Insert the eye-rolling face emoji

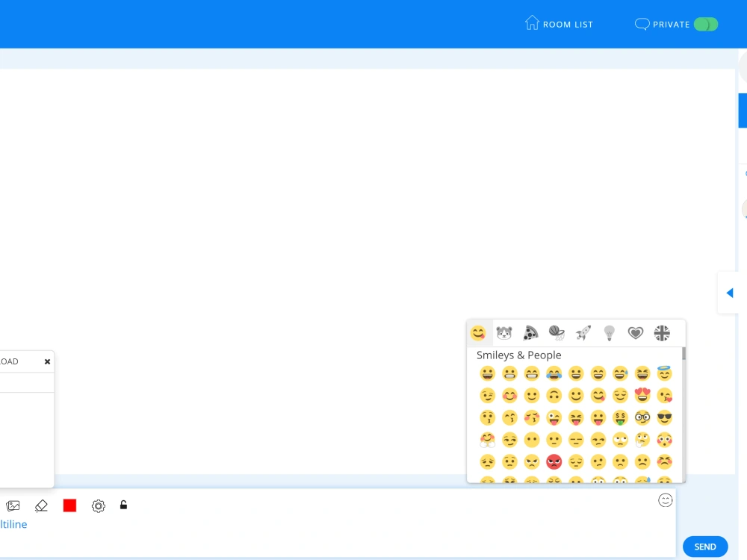[x=620, y=440]
